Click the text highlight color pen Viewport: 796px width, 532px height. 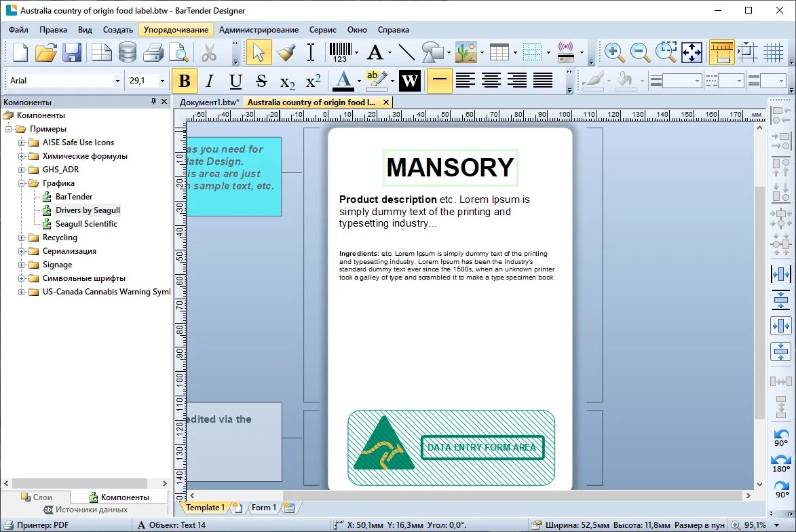point(376,81)
